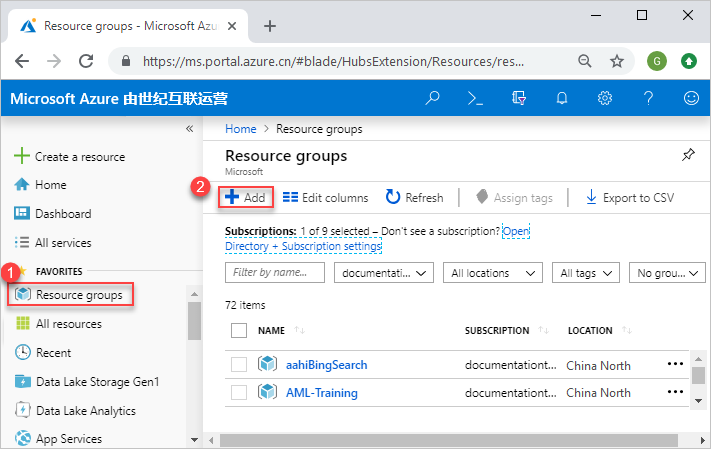The height and width of the screenshot is (449, 711).
Task: Open App Services in sidebar
Action: [x=58, y=439]
